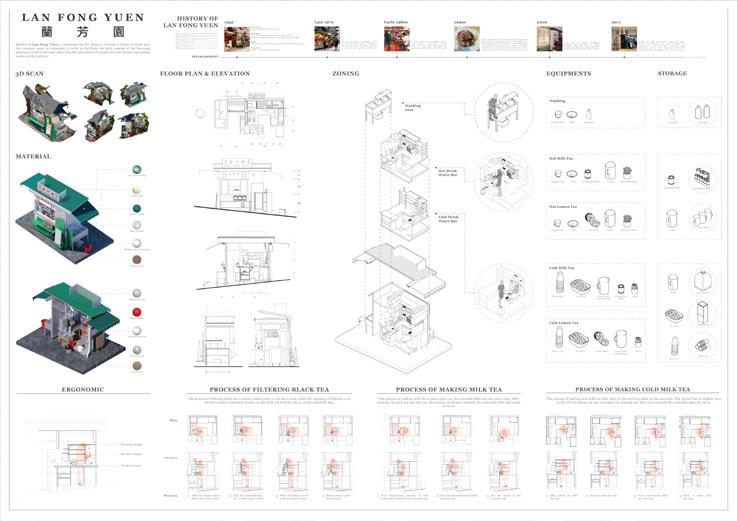Viewport: 737px width, 521px height.
Task: Select the 'EQUIPMENTS' section heading
Action: (x=568, y=74)
